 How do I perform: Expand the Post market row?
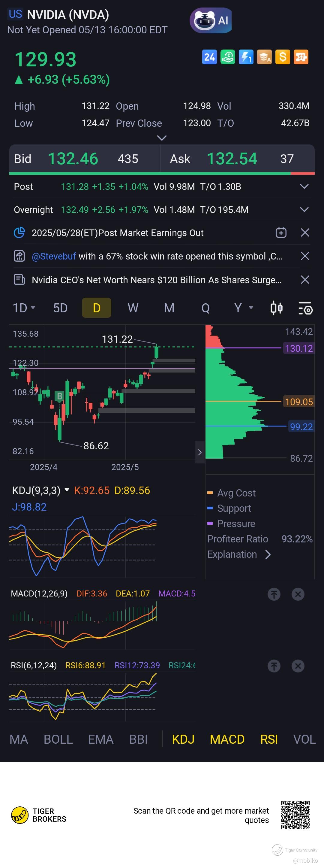pos(304,186)
